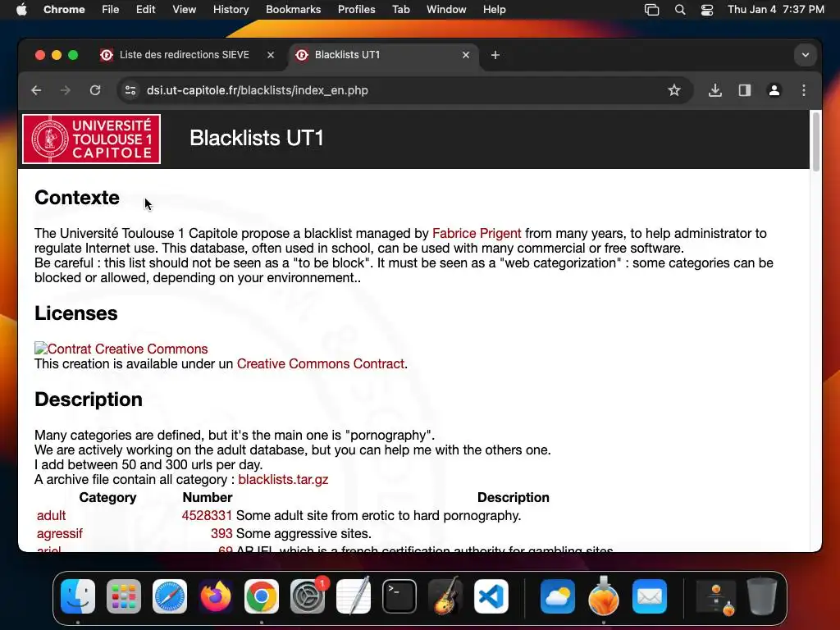Viewport: 840px width, 630px height.
Task: Open the Fabrice Prigent link
Action: click(477, 234)
